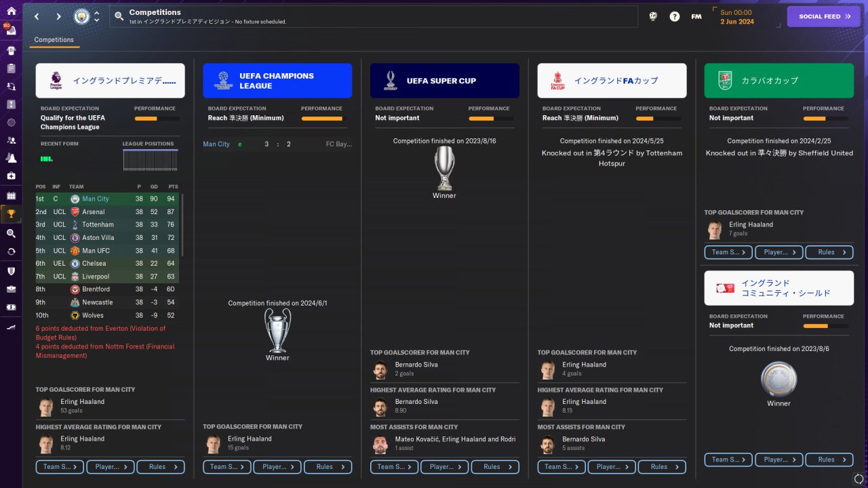Viewport: 868px width, 488px height.
Task: Open the UEFA Super Cup header
Action: click(x=445, y=81)
